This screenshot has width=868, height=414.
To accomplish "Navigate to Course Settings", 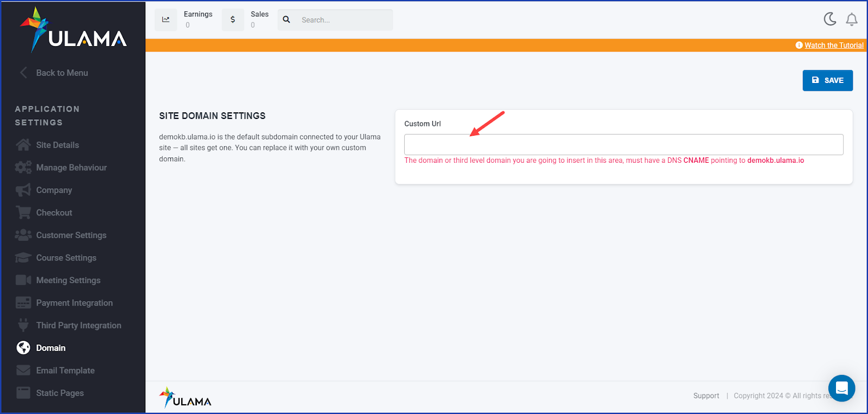I will pyautogui.click(x=66, y=258).
